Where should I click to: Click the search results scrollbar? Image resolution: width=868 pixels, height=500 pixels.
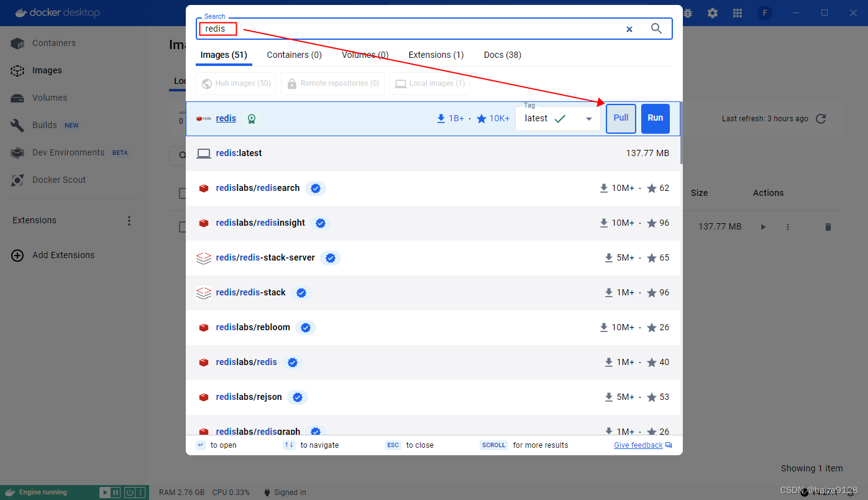point(681,134)
